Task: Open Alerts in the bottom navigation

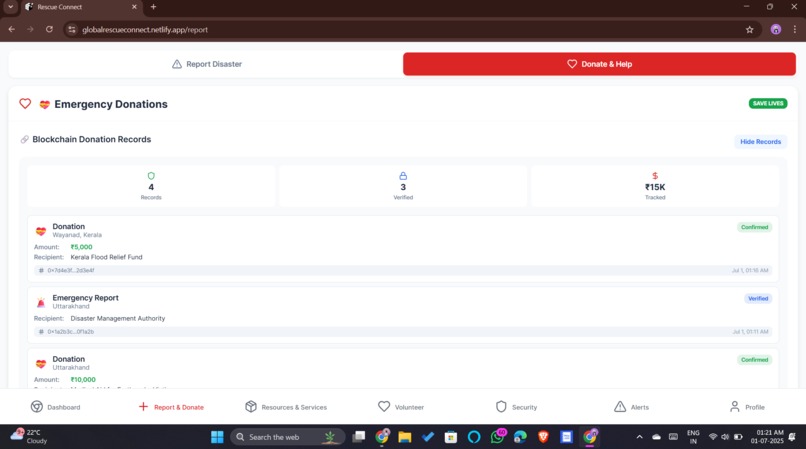Action: (631, 407)
